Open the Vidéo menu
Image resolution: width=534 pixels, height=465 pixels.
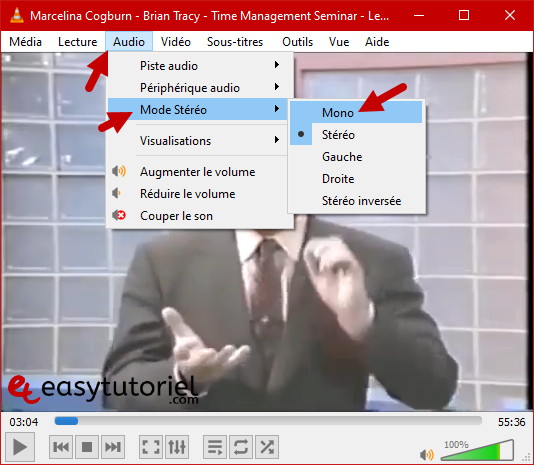click(176, 42)
